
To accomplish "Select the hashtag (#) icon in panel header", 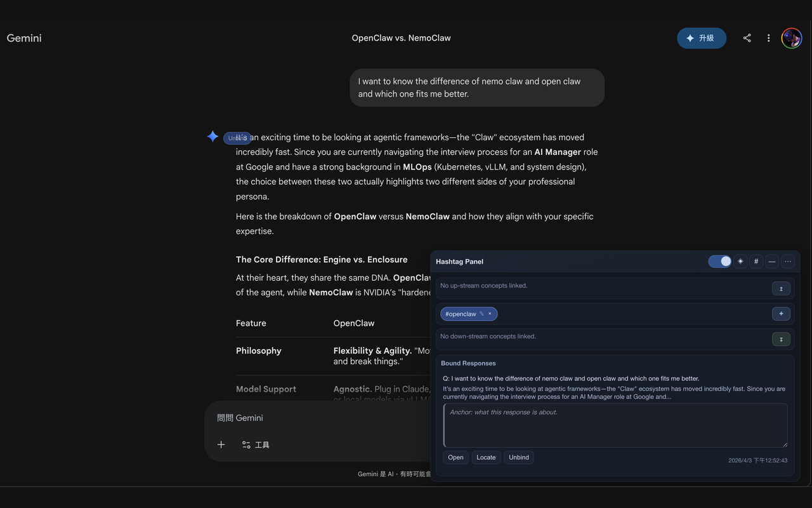I will tap(756, 261).
